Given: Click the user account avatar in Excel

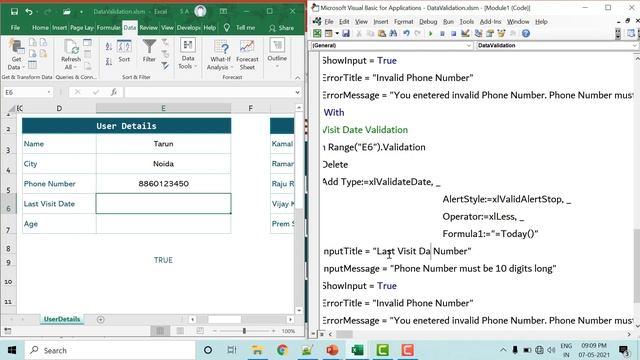Looking at the screenshot, I should pos(200,11).
